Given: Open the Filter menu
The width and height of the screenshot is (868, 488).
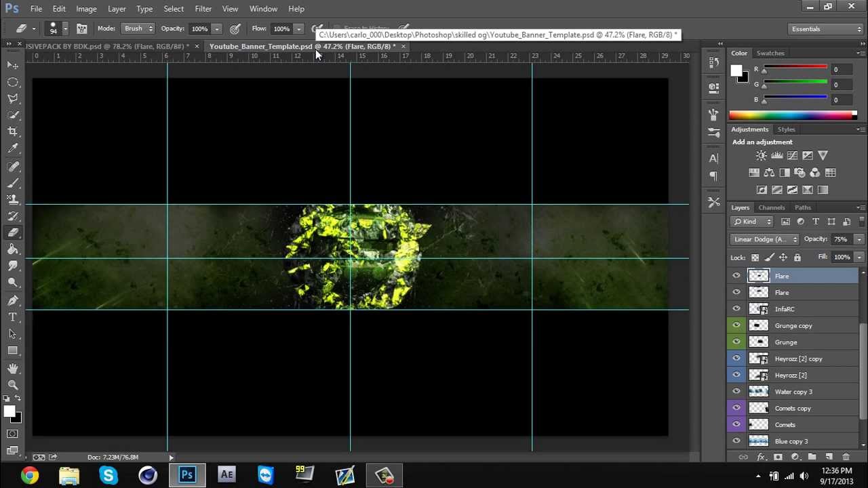Looking at the screenshot, I should 203,9.
